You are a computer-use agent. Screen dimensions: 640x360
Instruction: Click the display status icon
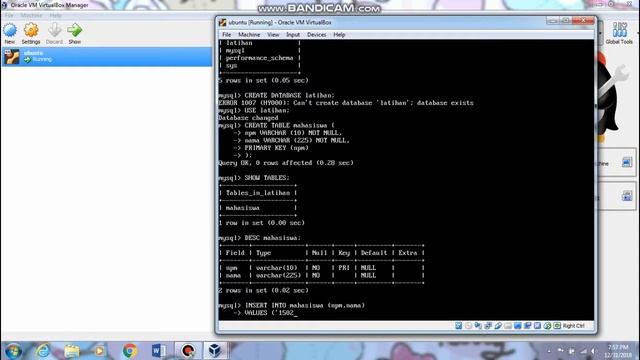coord(518,326)
